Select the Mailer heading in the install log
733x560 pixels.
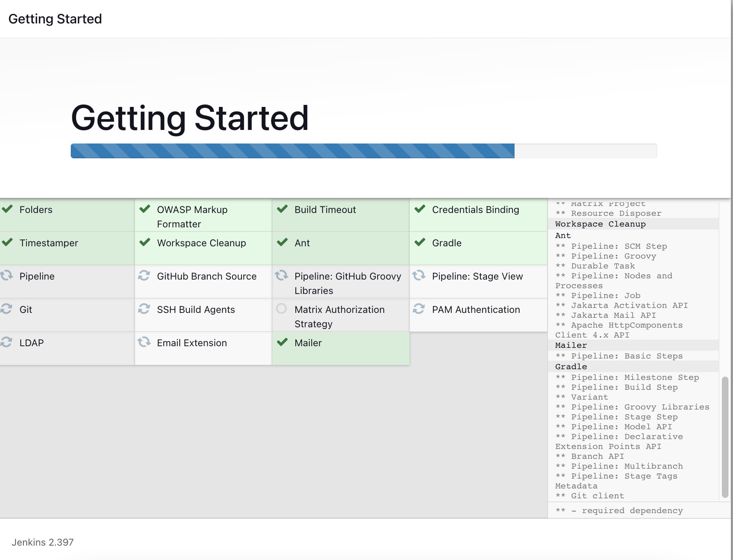pos(571,345)
